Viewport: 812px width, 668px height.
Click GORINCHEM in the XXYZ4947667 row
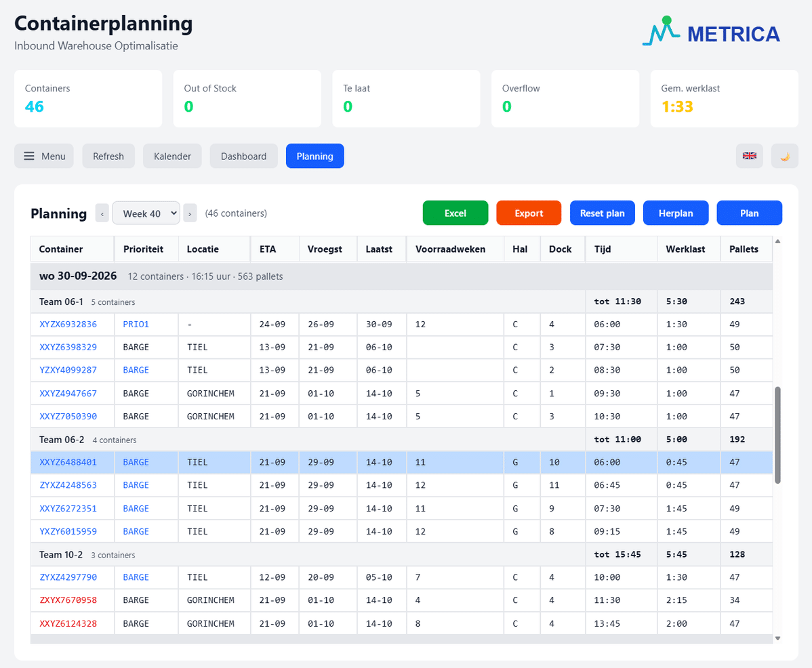[210, 393]
